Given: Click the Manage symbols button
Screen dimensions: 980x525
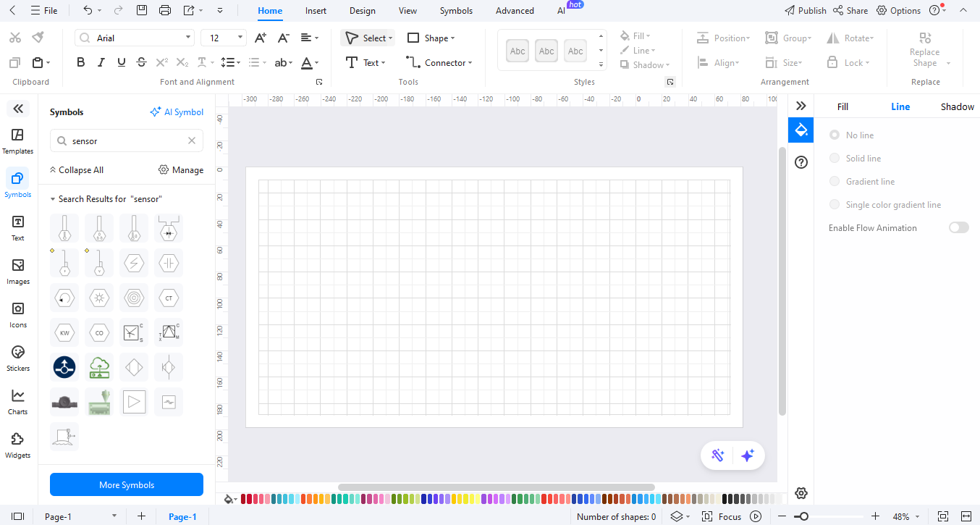Looking at the screenshot, I should (x=181, y=170).
